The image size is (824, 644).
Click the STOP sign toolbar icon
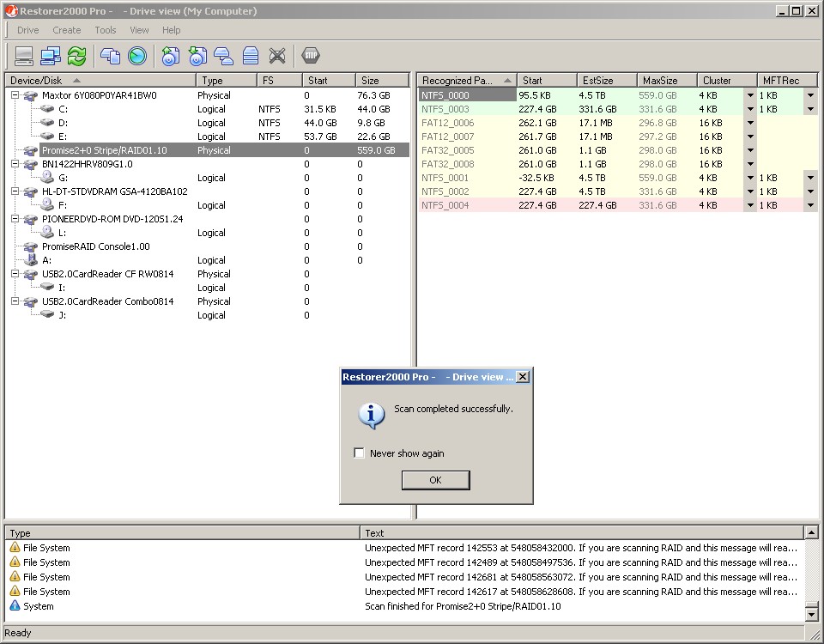tap(311, 55)
